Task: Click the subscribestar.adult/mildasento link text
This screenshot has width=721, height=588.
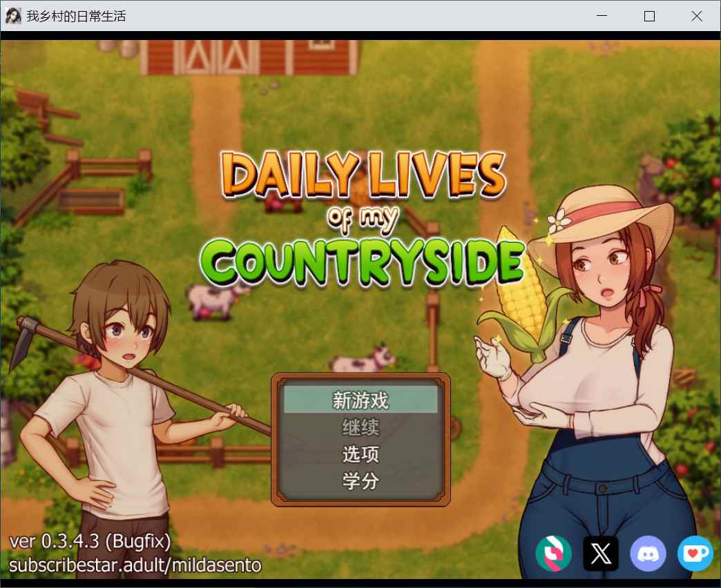Action: click(135, 565)
